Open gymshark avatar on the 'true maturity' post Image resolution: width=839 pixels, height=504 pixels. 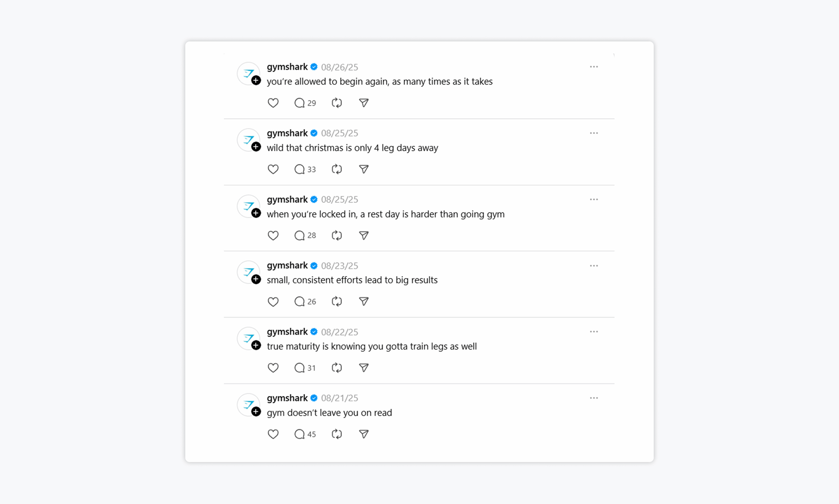pyautogui.click(x=248, y=338)
